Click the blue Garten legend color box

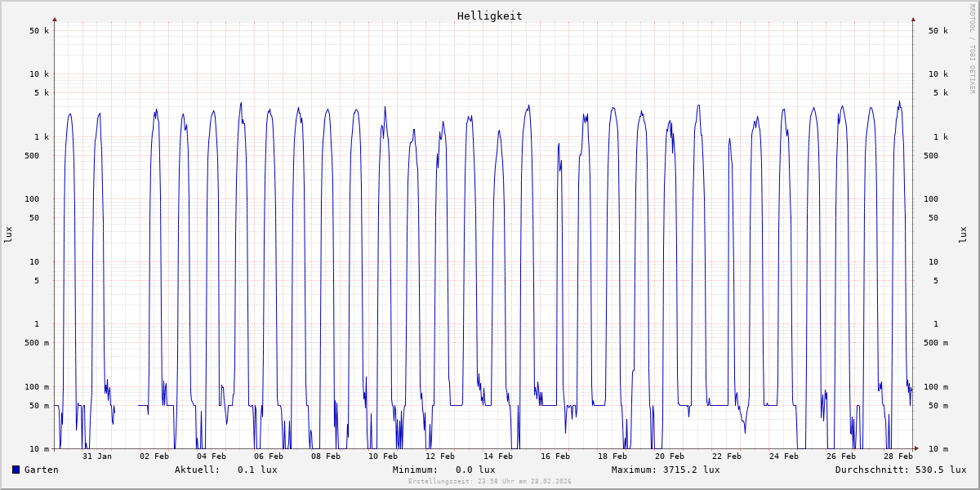click(x=16, y=470)
